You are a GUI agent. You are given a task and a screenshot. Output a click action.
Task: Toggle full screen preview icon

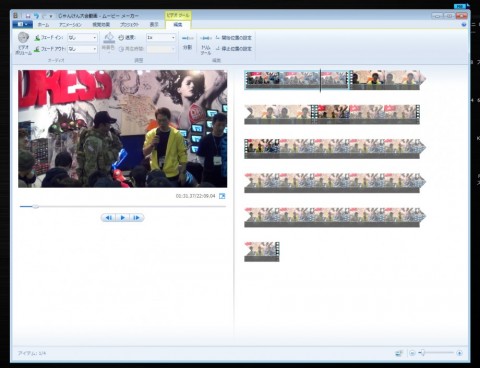coord(222,196)
